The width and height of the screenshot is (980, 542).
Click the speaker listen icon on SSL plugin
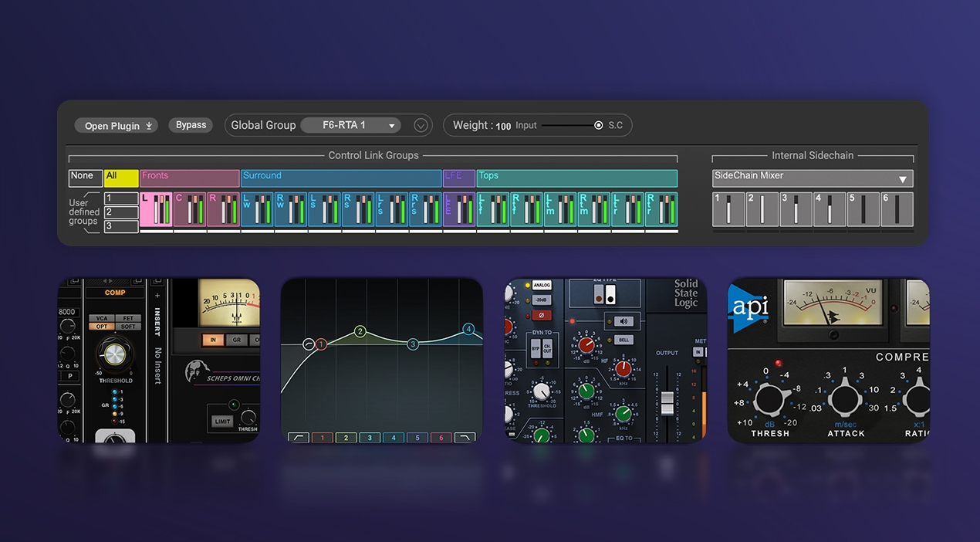625,321
